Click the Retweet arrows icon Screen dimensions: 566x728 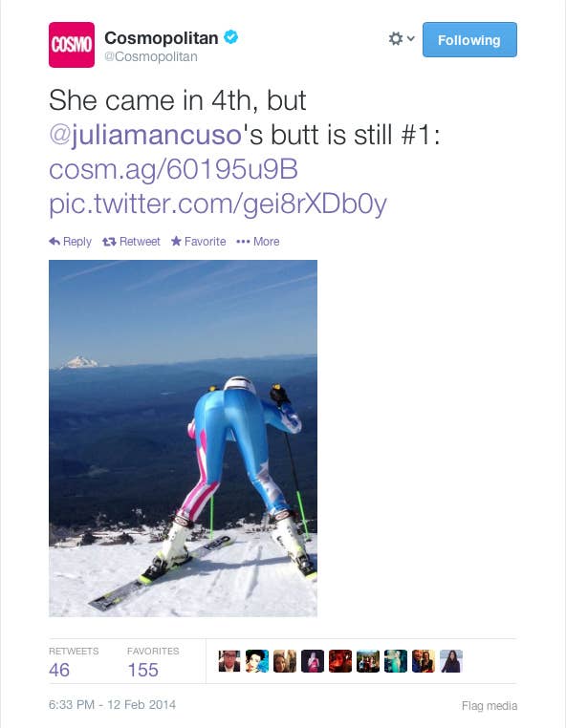(x=109, y=242)
